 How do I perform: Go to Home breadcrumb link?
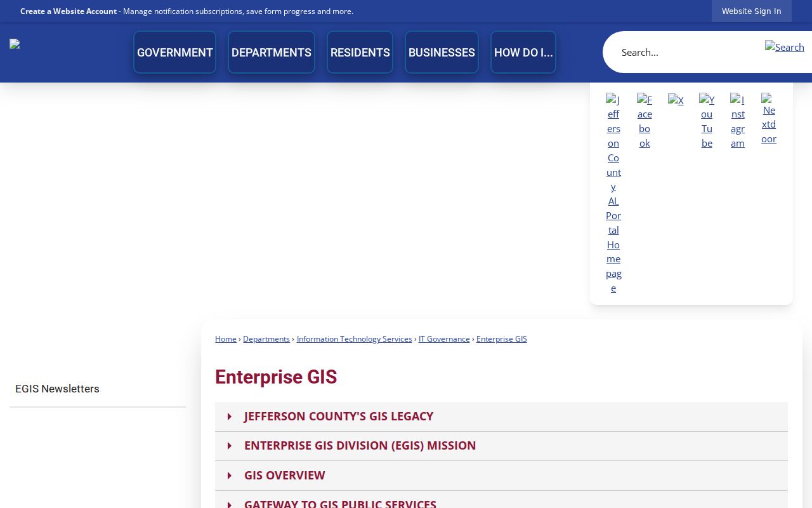point(226,339)
